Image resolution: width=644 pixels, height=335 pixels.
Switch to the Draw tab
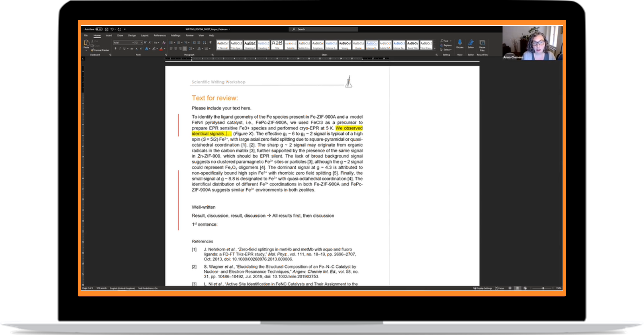pos(120,35)
